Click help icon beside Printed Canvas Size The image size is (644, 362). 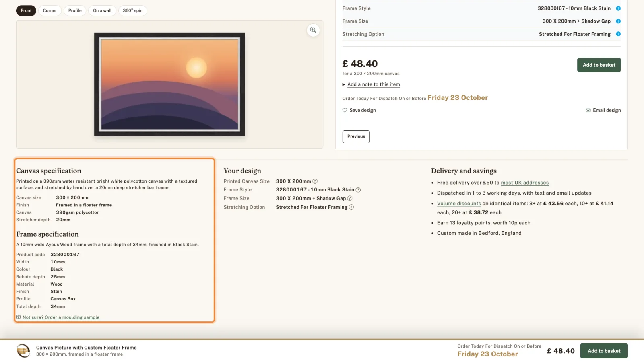315,181
